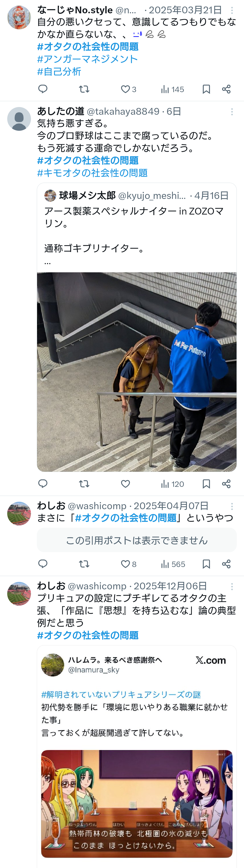Reply to なーじゃNo.style's post
The width and height of the screenshot is (244, 868).
click(43, 89)
